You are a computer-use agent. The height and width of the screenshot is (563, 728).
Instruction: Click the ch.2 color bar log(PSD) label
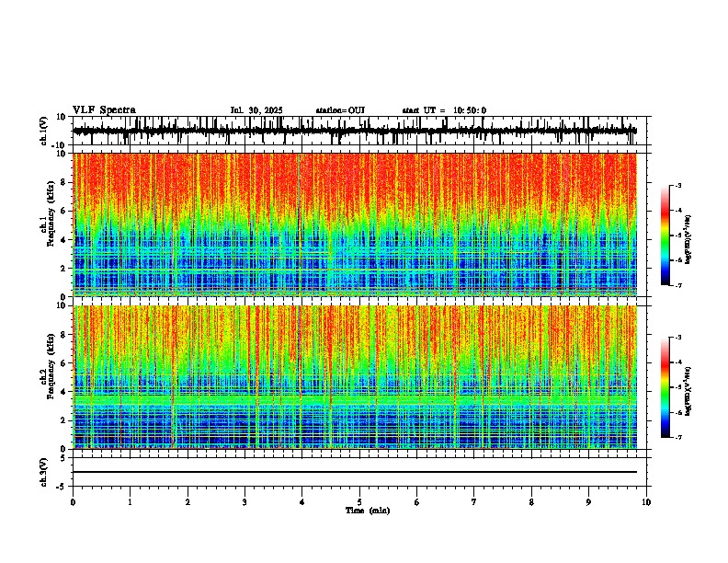tap(688, 392)
